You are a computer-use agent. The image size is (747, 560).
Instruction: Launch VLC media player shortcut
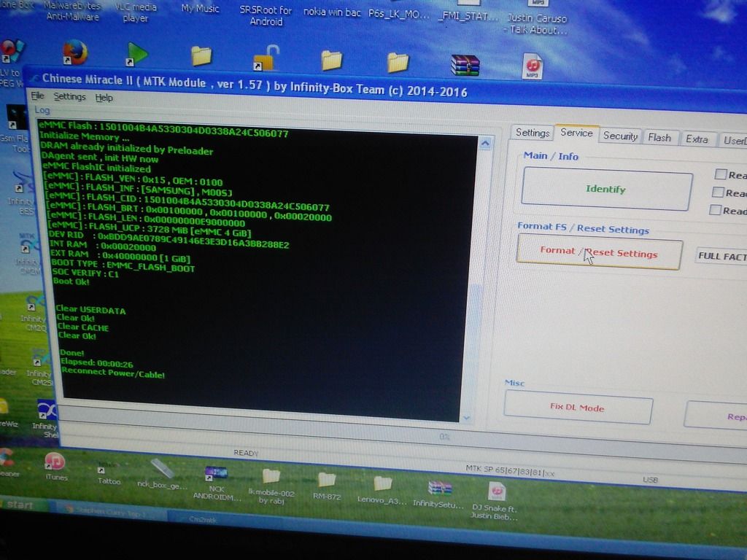(x=136, y=53)
